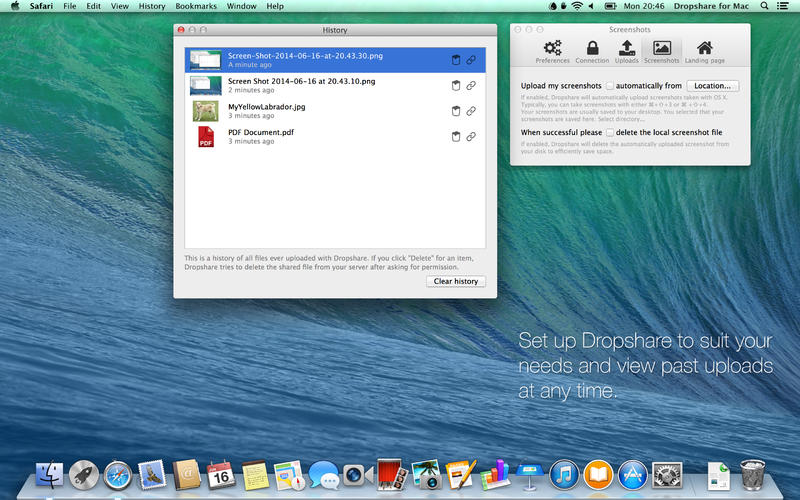Copy link for Screen Shot 20.43.10.png row
The width and height of the screenshot is (800, 500).
click(x=471, y=85)
